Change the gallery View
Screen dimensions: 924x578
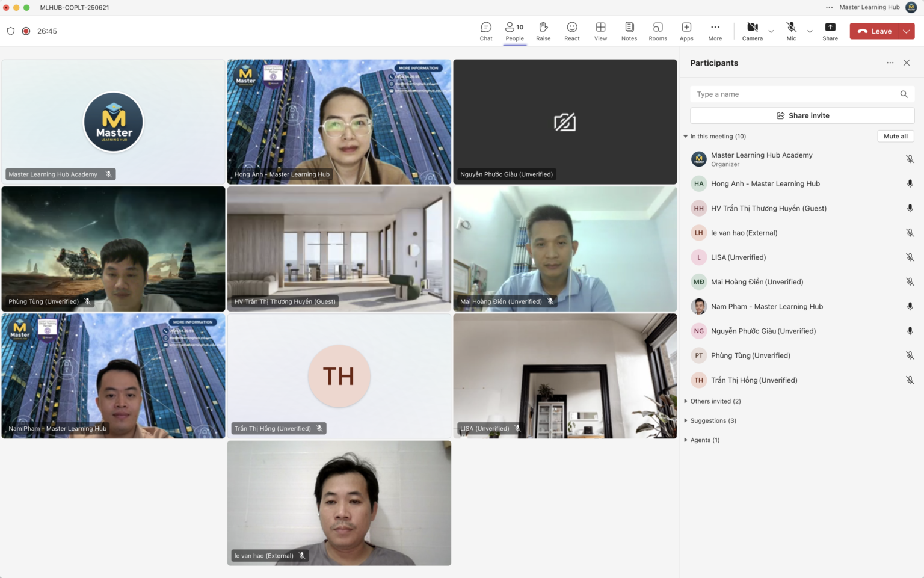click(x=600, y=31)
